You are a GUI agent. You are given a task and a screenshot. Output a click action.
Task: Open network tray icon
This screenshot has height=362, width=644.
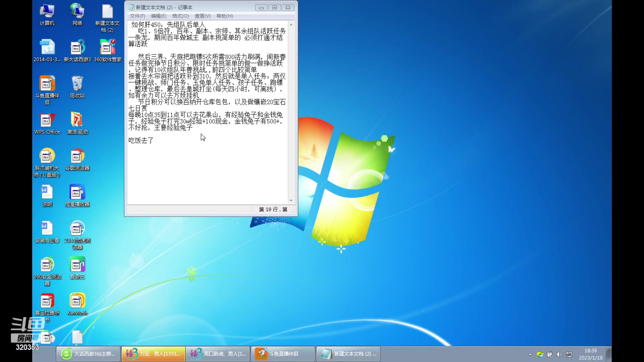click(x=569, y=354)
